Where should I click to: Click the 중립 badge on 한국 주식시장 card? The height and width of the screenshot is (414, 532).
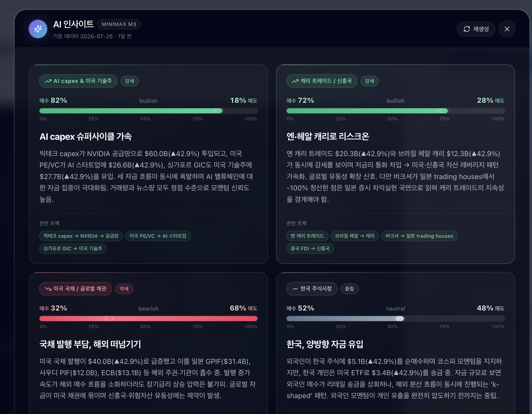click(349, 289)
